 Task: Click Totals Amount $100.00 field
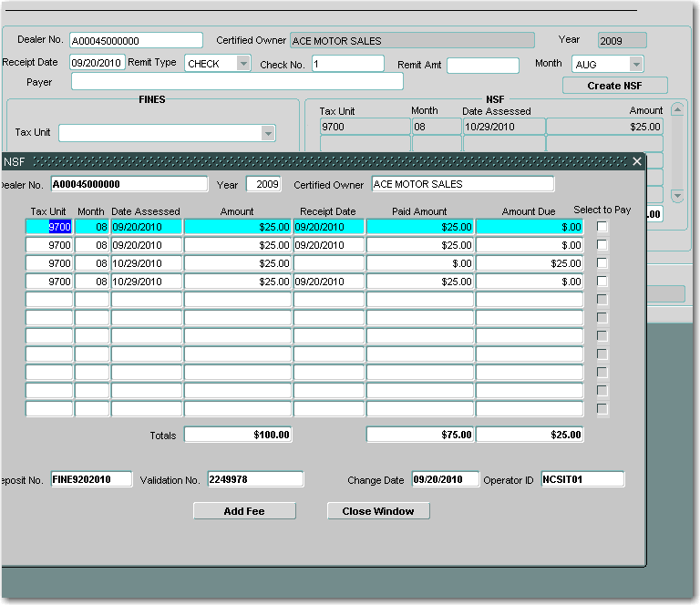(238, 435)
